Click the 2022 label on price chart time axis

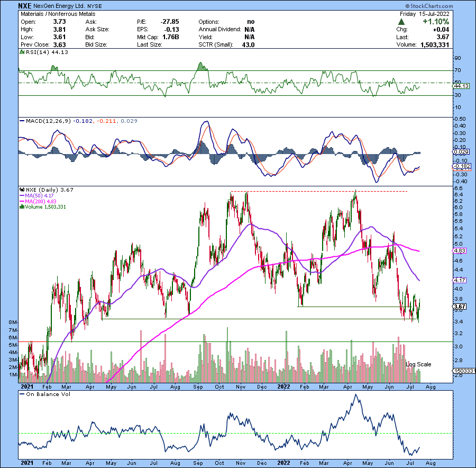tap(284, 386)
